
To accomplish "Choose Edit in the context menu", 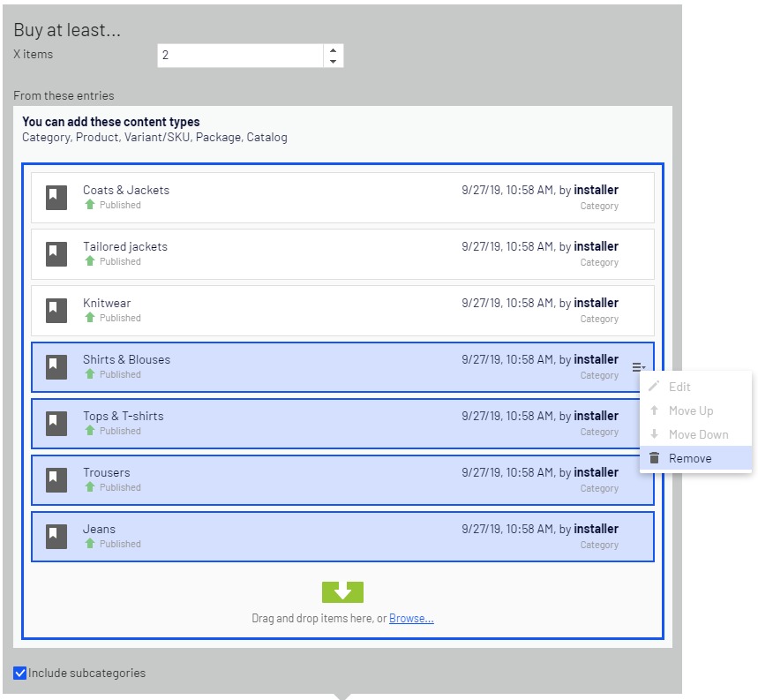I will [x=679, y=387].
